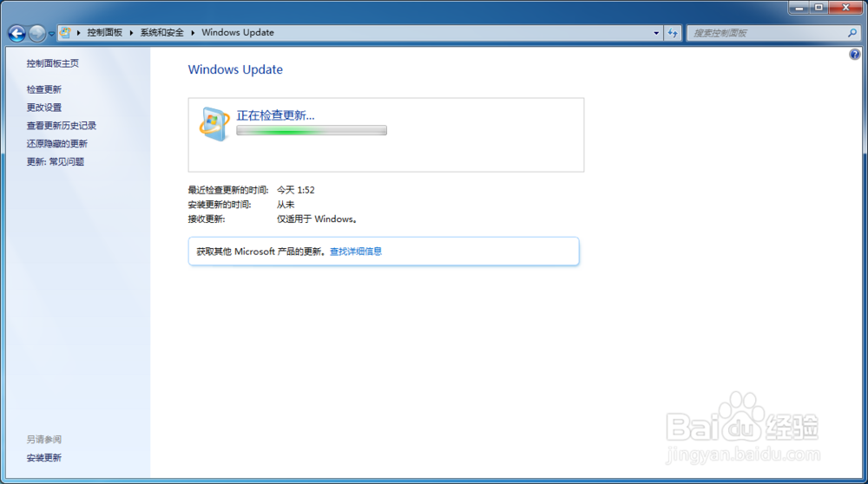Click the Windows Update page heading

(x=235, y=69)
